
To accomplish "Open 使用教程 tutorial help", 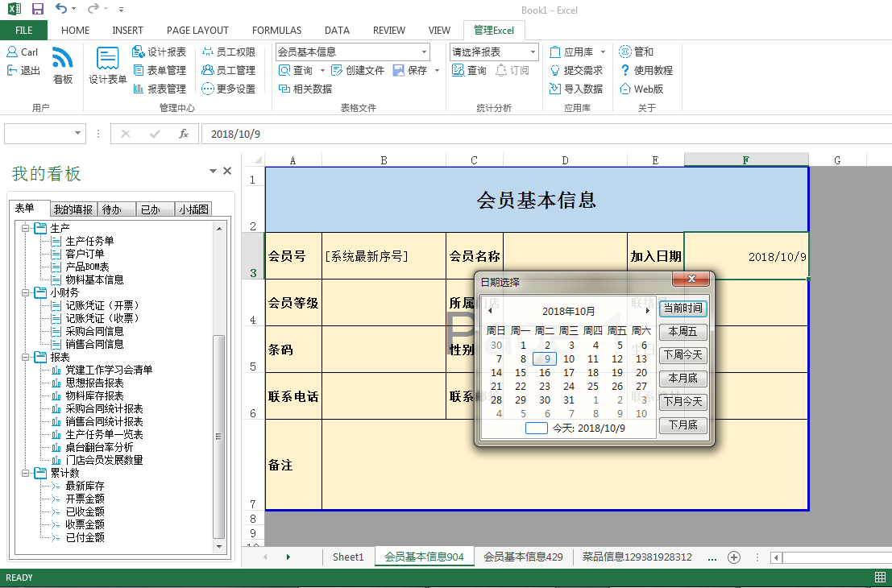I will point(646,70).
